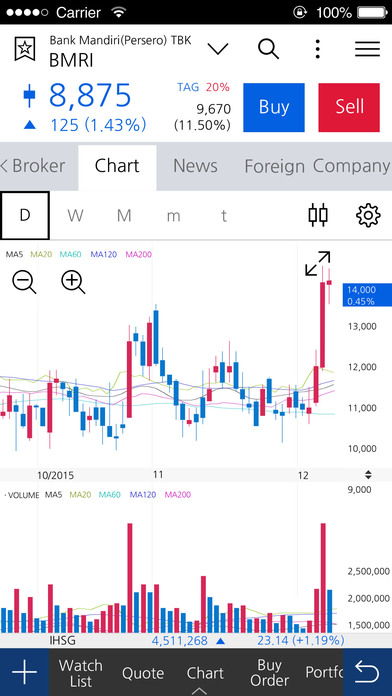Select the daily D period
The height and width of the screenshot is (696, 392).
click(x=25, y=216)
